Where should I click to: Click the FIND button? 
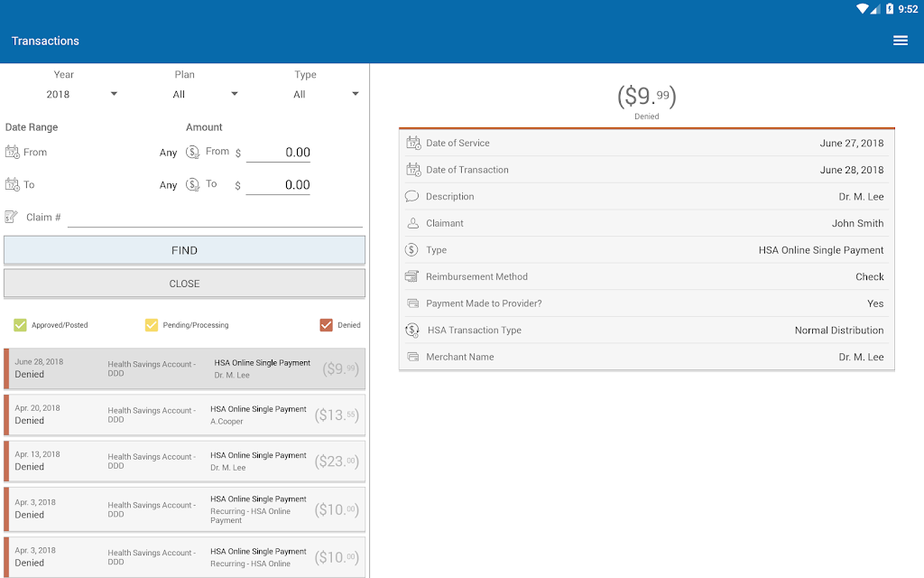pos(184,250)
